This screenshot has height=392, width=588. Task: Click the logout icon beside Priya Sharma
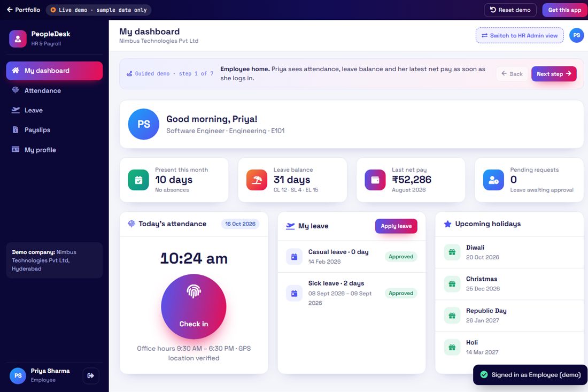91,375
